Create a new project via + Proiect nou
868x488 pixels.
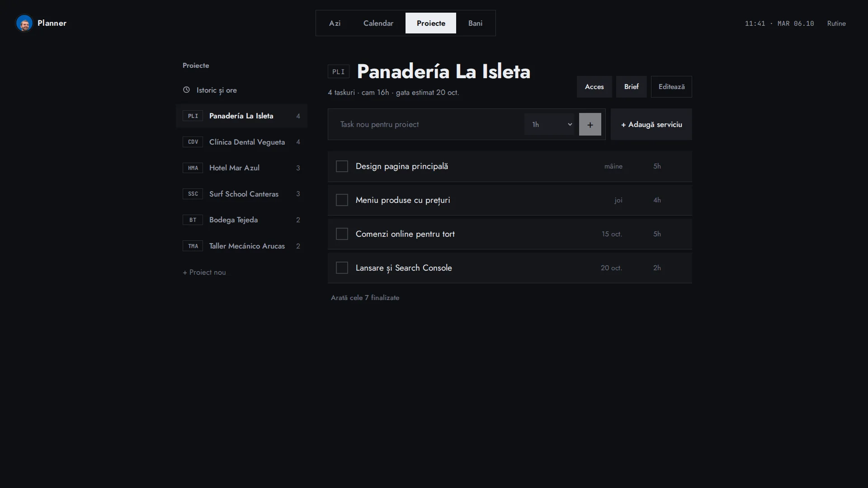204,272
